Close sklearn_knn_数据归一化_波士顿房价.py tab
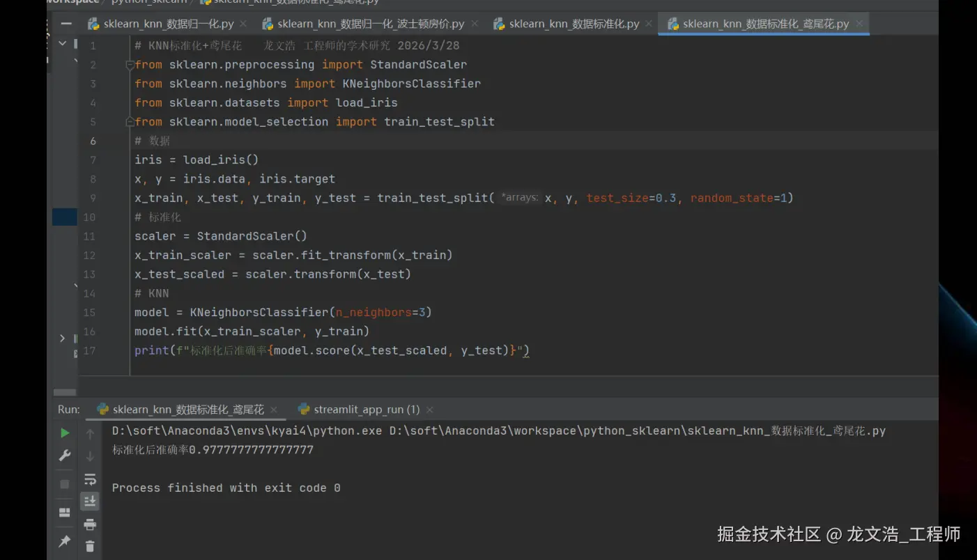The height and width of the screenshot is (560, 977). click(475, 24)
